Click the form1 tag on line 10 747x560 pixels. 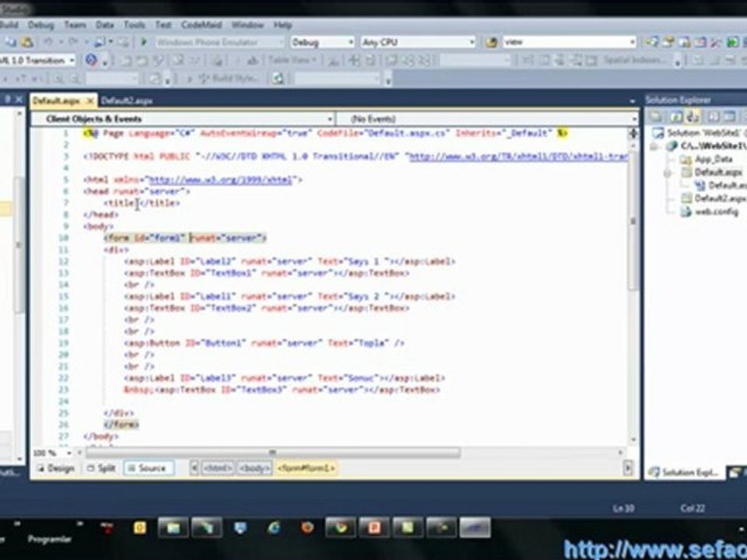click(x=185, y=238)
